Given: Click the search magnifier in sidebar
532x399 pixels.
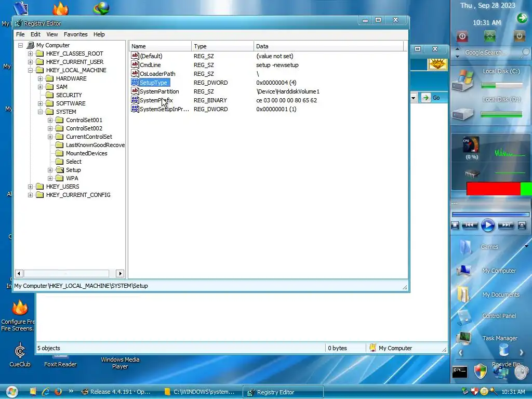Looking at the screenshot, I should click(525, 52).
